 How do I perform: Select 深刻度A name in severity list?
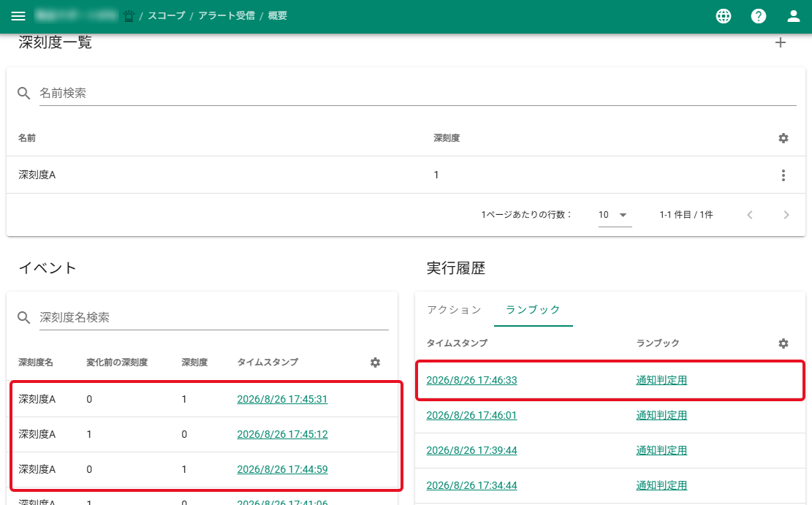pos(37,175)
